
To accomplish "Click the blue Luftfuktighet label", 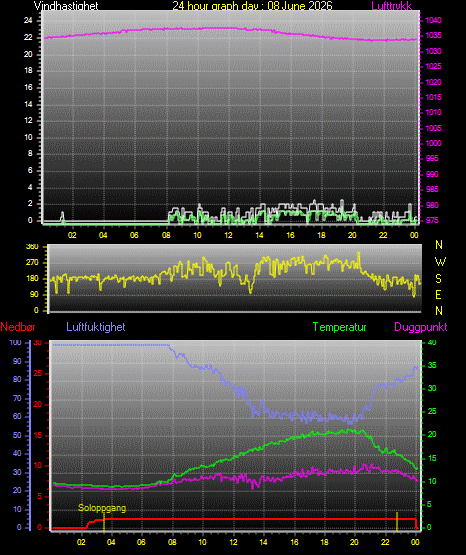I will [x=96, y=327].
